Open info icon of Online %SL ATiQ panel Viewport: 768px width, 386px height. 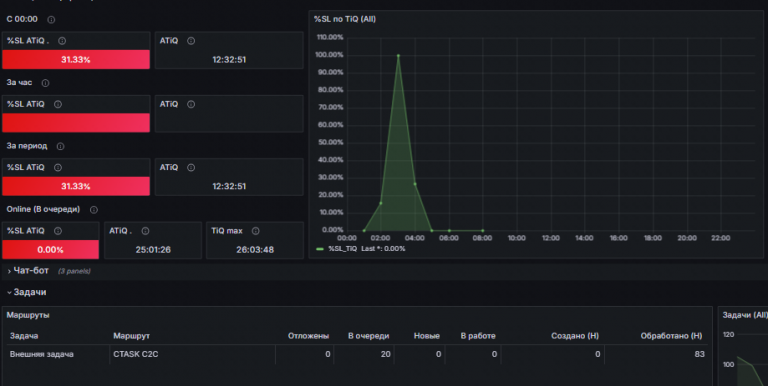[x=58, y=231]
